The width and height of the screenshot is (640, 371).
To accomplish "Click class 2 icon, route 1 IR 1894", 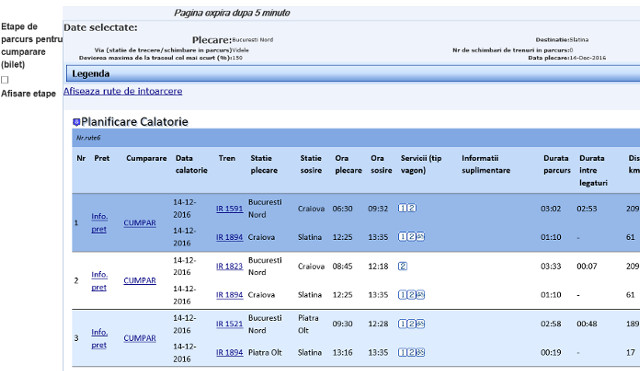I will 411,237.
